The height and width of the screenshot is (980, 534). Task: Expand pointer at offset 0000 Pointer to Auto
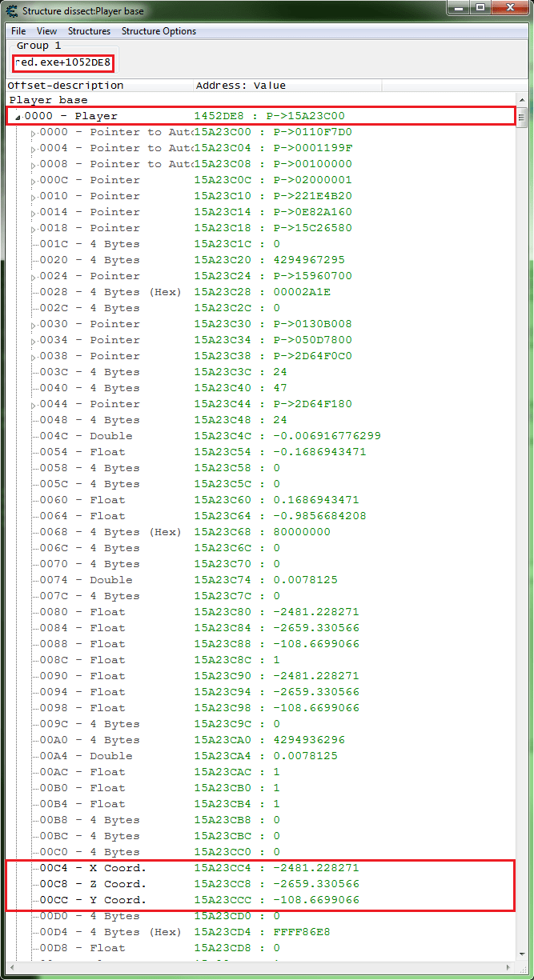coord(34,133)
